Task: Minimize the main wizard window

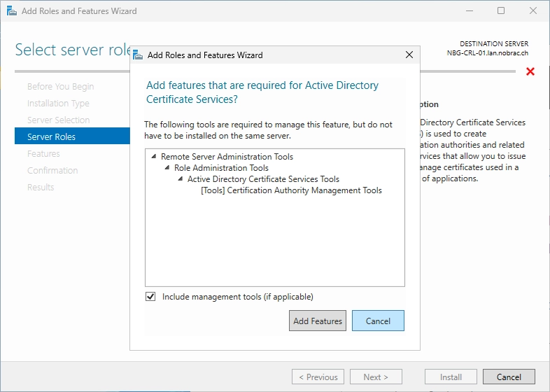Action: click(x=470, y=10)
